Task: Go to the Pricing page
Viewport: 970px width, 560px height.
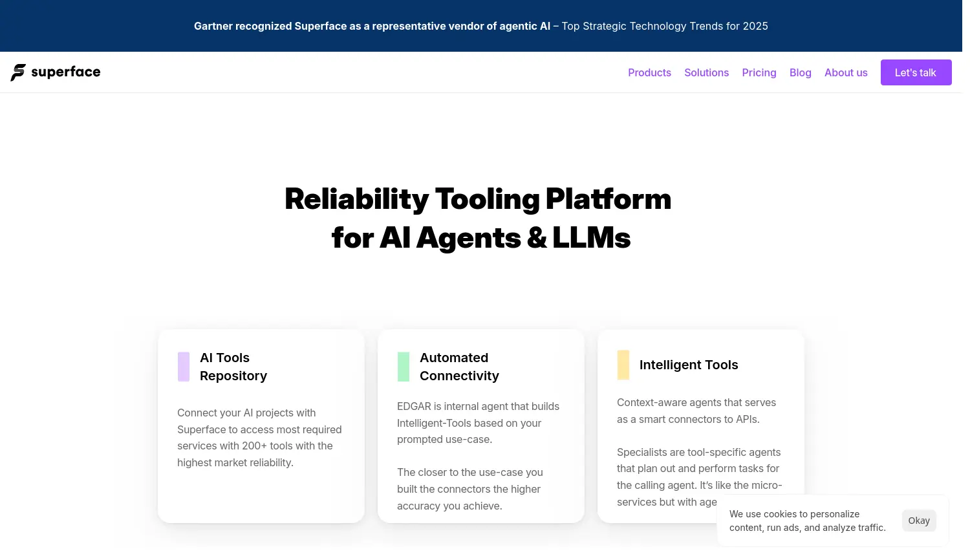Action: point(759,72)
